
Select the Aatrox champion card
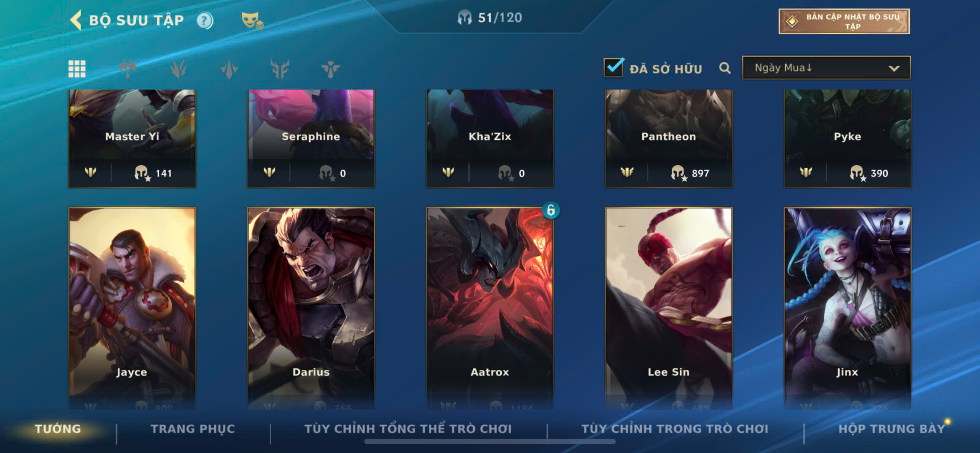click(490, 308)
